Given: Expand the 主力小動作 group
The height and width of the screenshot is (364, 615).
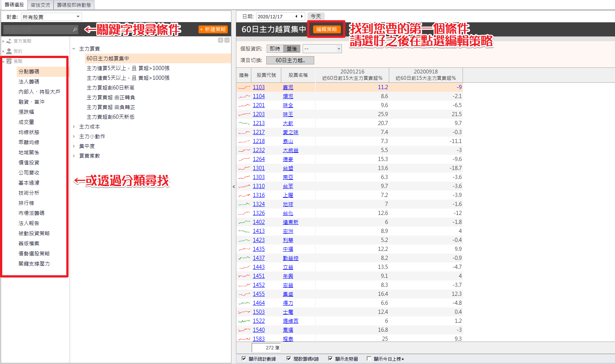Looking at the screenshot, I should [x=74, y=136].
